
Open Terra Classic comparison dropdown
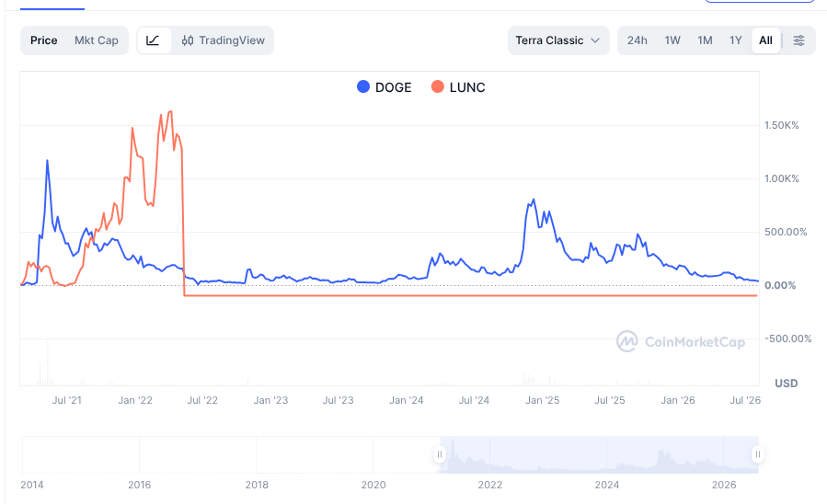558,40
